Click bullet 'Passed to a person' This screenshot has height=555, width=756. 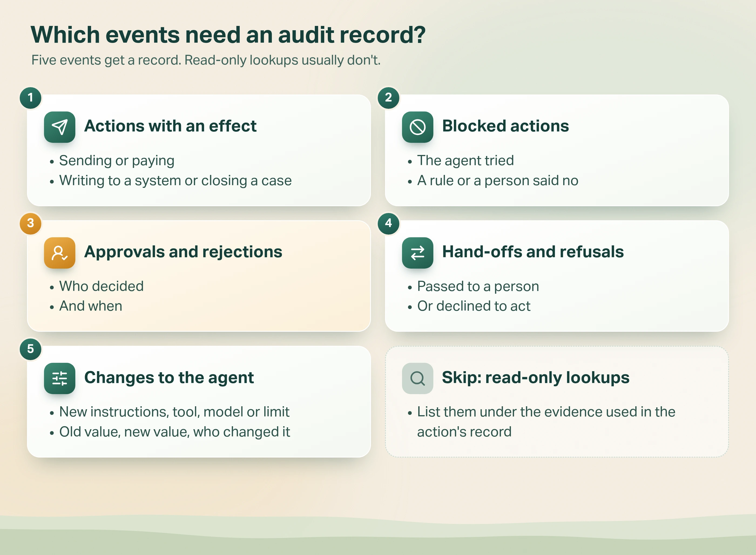click(478, 287)
